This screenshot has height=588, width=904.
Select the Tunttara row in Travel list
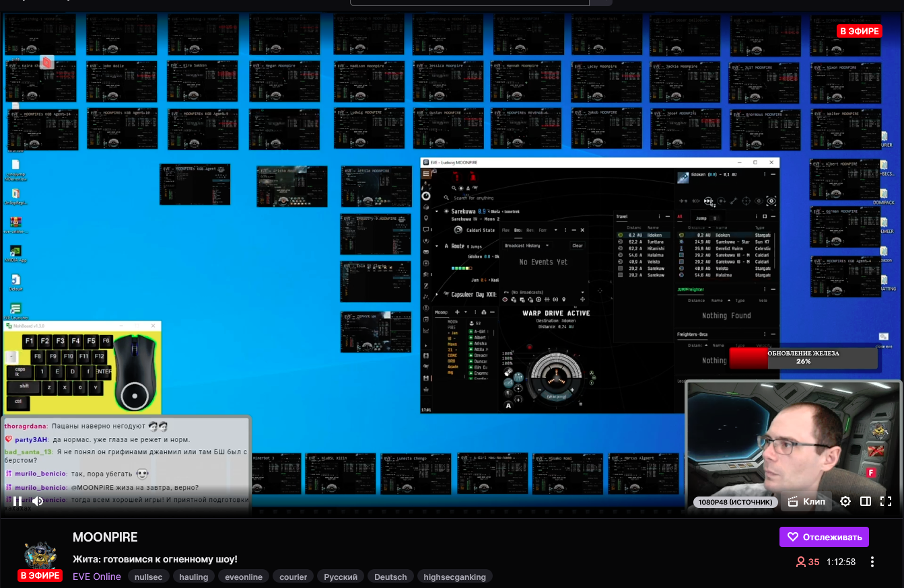(x=644, y=242)
